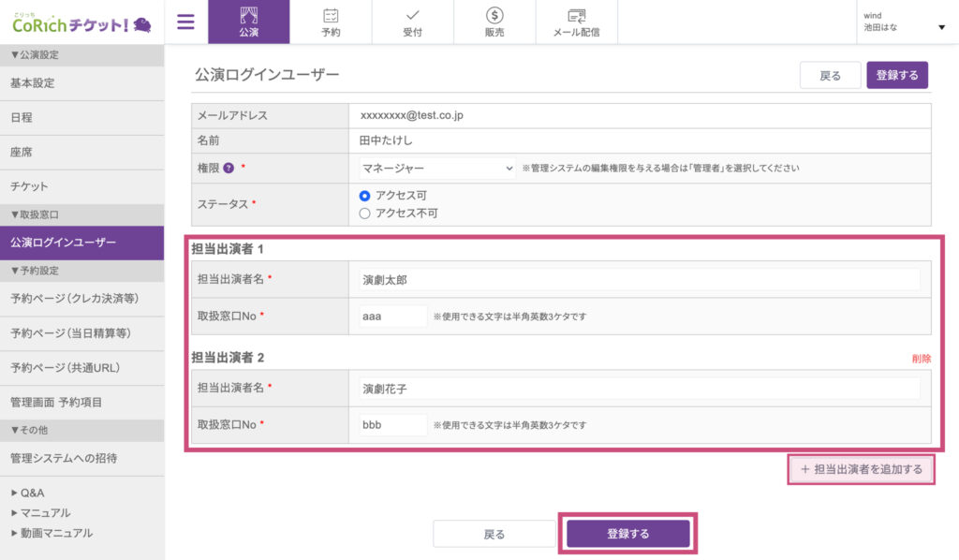The height and width of the screenshot is (560, 959).
Task: Select the アクセス可 radio button
Action: coord(365,196)
